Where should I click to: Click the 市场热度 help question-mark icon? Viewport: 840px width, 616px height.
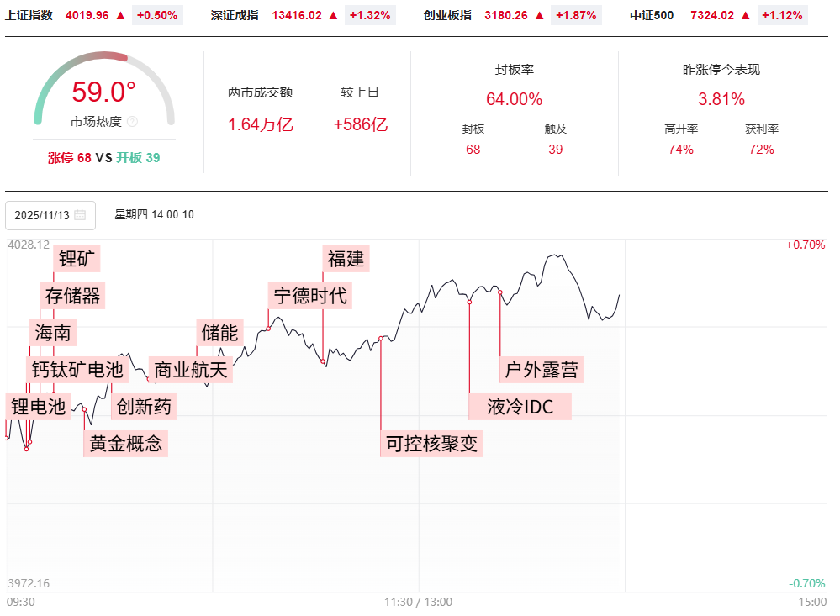[132, 122]
